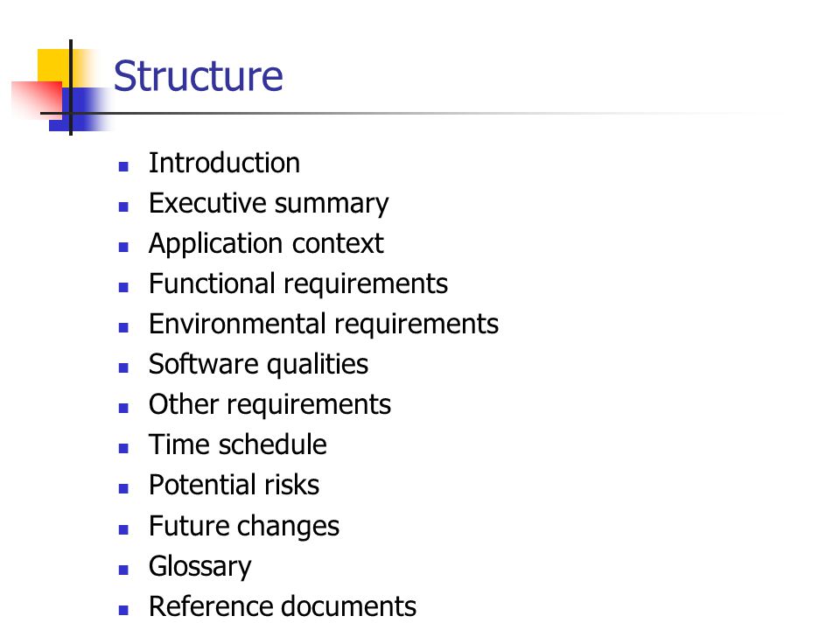
Task: Select the Environmental requirements line
Action: tap(324, 325)
